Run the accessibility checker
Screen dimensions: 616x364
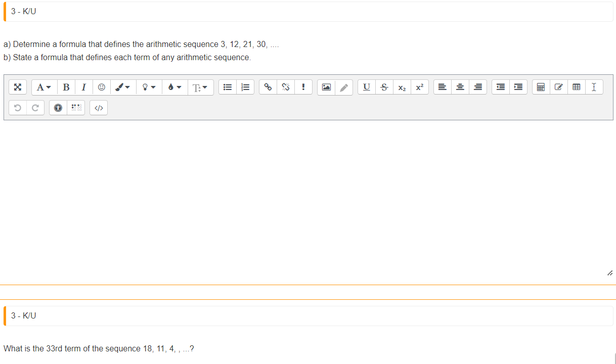(x=58, y=107)
